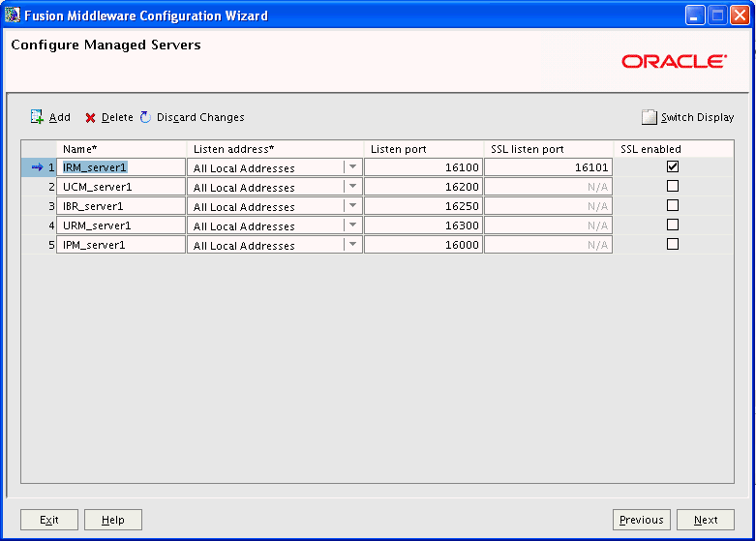The width and height of the screenshot is (756, 541).
Task: Open listen address dropdown for IRM_server1
Action: click(353, 167)
